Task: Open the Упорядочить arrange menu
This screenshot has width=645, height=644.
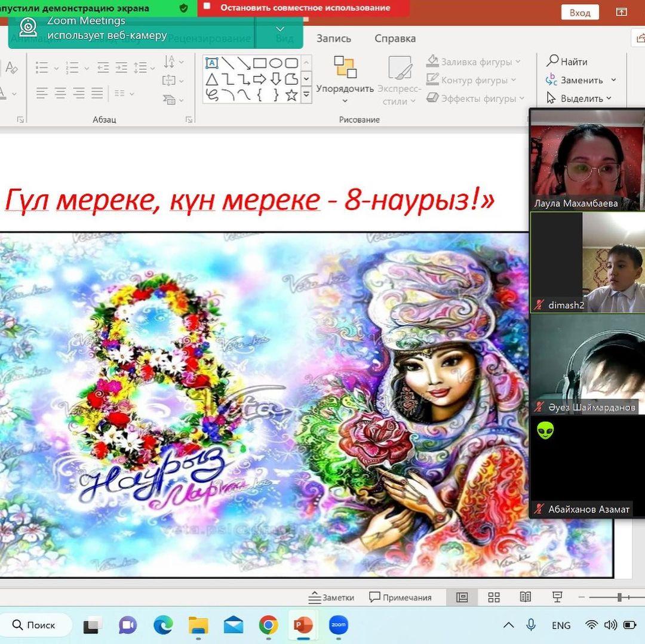Action: click(x=345, y=79)
